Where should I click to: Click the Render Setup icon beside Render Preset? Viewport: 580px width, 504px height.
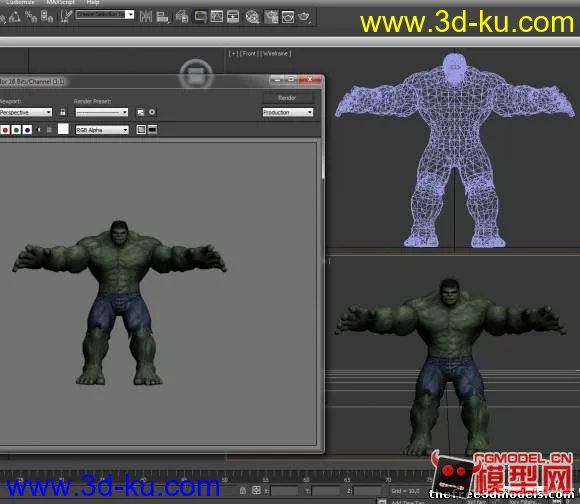(140, 112)
